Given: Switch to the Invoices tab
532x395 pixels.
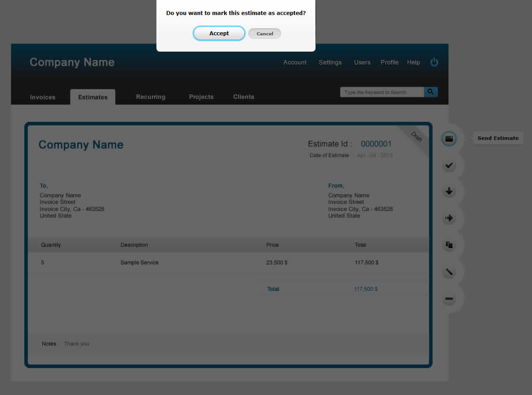Looking at the screenshot, I should coord(43,97).
